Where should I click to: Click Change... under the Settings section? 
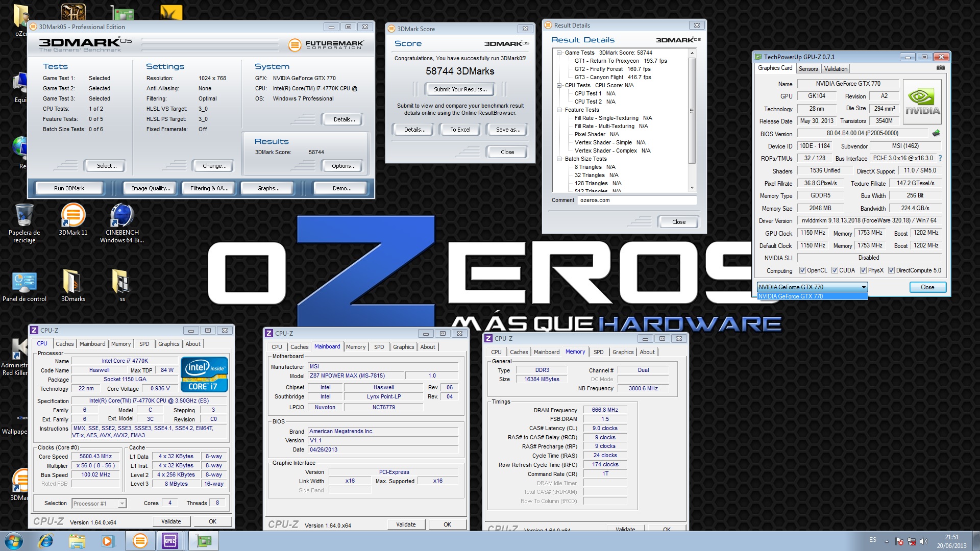click(x=214, y=166)
